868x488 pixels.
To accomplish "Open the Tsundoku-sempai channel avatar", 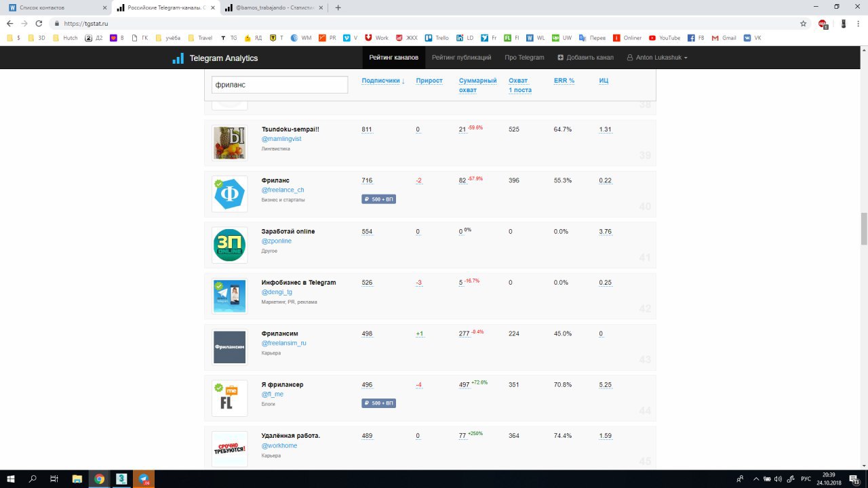I will [x=229, y=143].
